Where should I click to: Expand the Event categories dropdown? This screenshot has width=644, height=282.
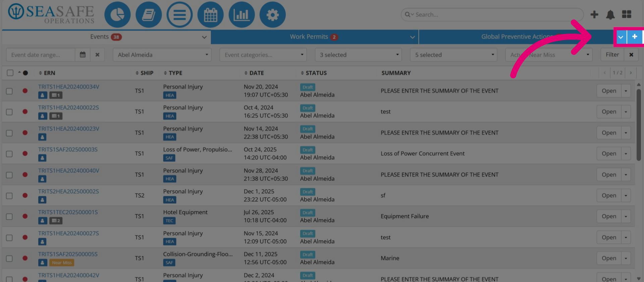coord(263,55)
